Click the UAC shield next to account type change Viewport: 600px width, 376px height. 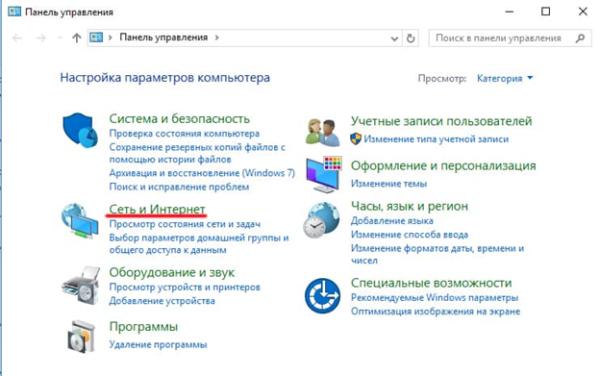pos(356,139)
